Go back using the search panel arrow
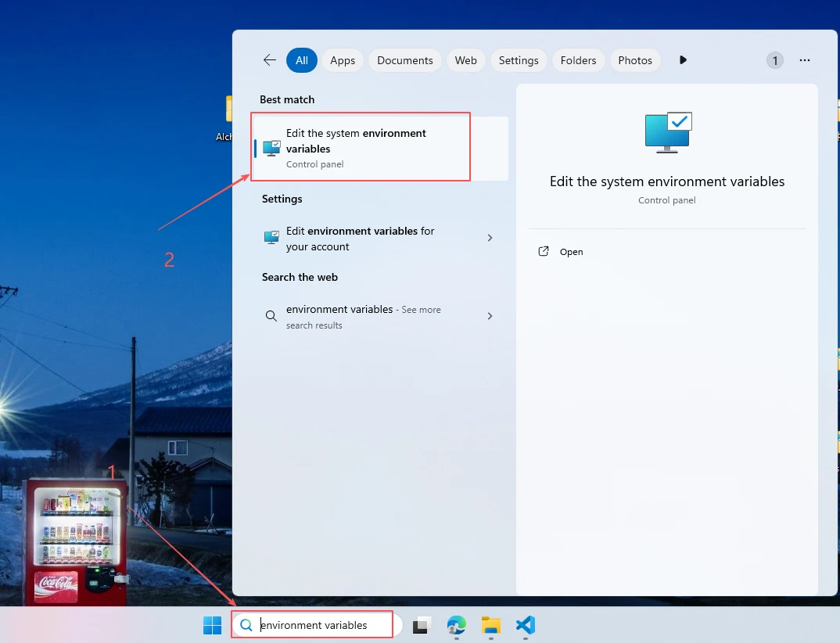Screen dimensions: 840x643 (270, 60)
